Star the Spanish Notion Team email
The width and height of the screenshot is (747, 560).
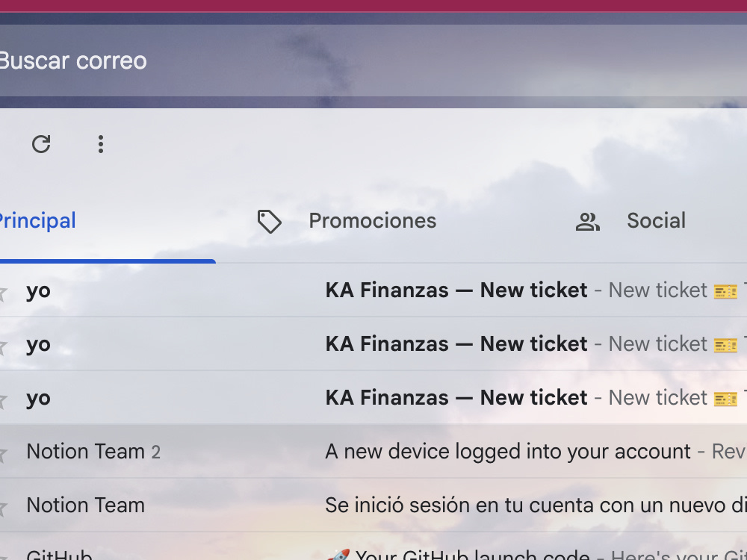coord(2,507)
